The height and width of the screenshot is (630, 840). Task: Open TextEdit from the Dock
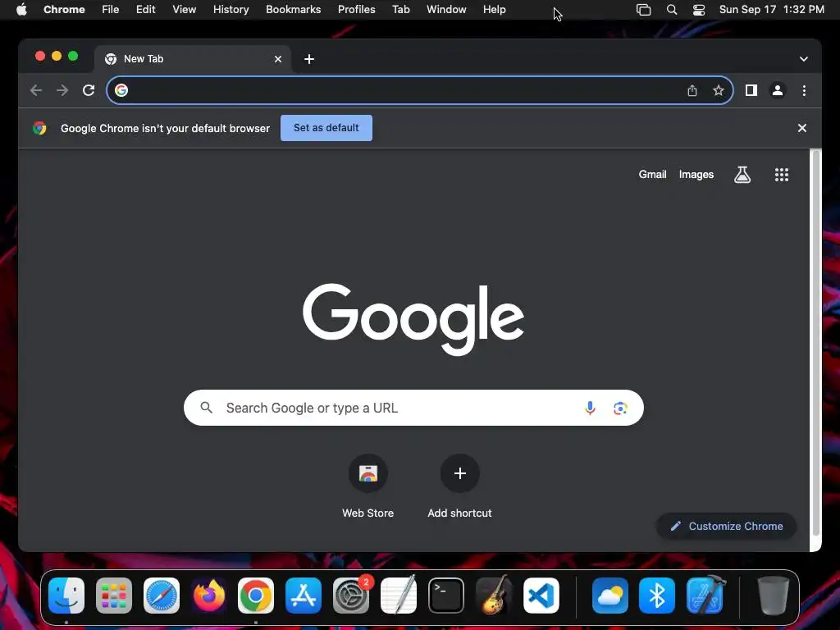click(x=399, y=596)
